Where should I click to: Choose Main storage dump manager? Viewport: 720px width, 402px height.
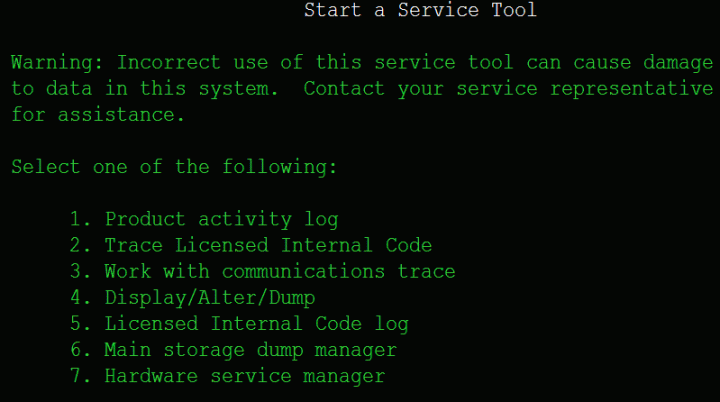click(250, 350)
